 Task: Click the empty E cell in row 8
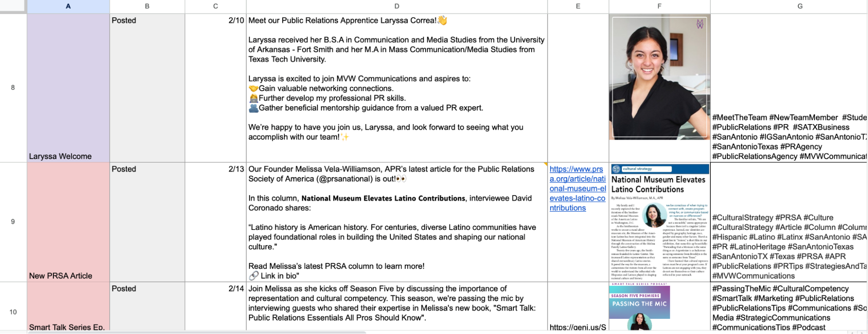578,88
